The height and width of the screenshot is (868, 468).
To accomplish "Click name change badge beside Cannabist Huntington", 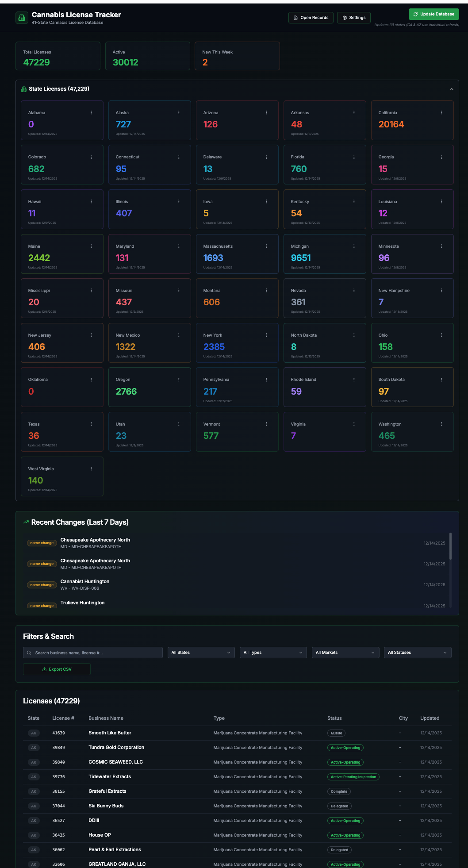I will (42, 585).
